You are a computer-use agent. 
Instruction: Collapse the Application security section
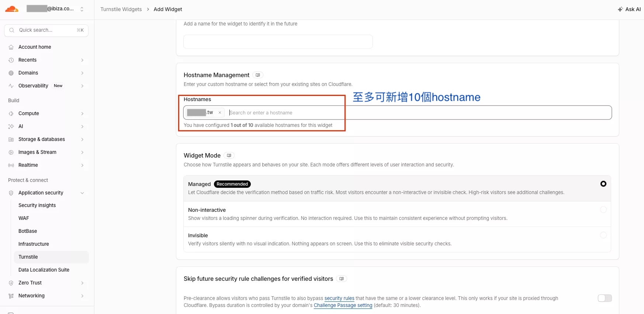click(82, 193)
